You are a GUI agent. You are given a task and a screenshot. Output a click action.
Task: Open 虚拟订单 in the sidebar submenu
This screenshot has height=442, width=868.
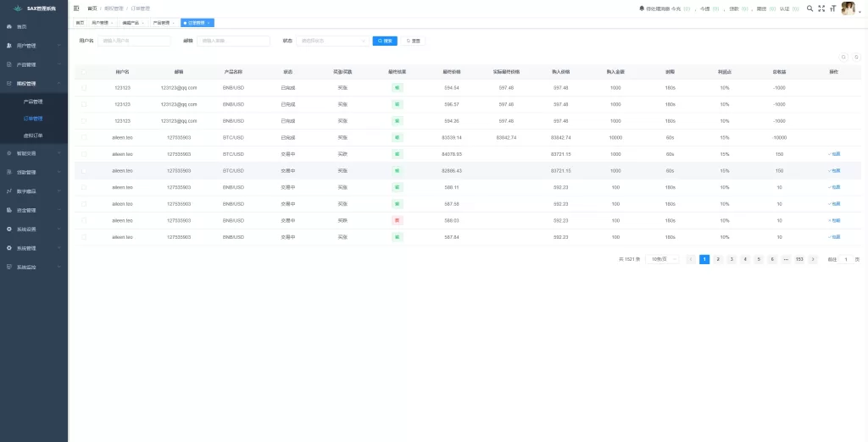coord(33,135)
